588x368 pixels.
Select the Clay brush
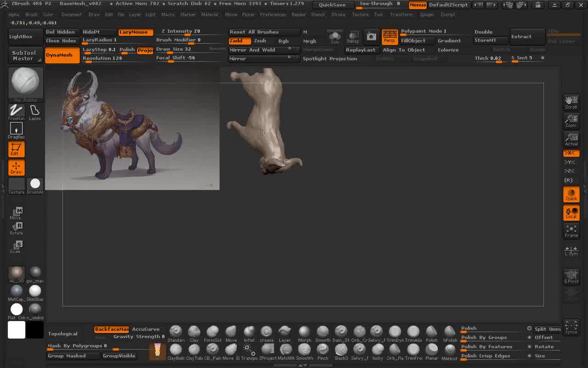[194, 334]
